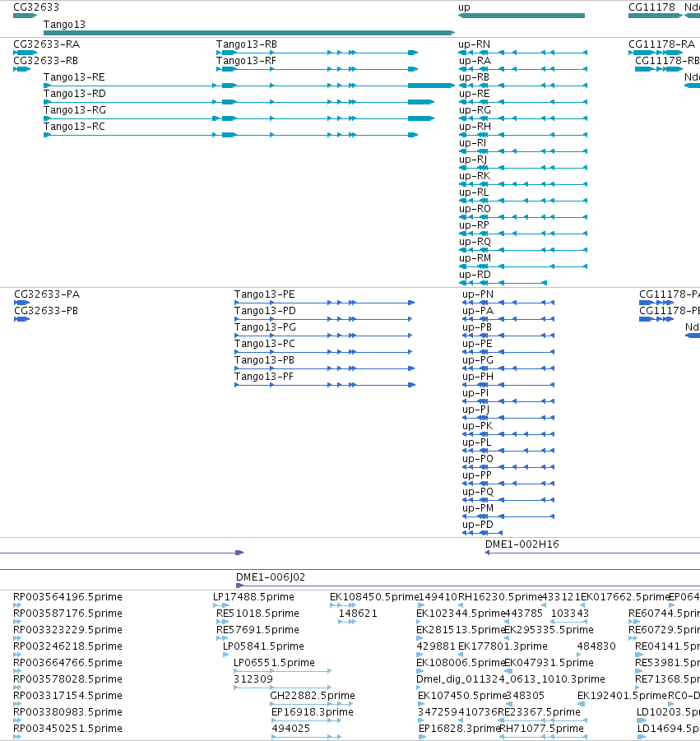
Task: Select the up gene bar
Action: click(522, 16)
